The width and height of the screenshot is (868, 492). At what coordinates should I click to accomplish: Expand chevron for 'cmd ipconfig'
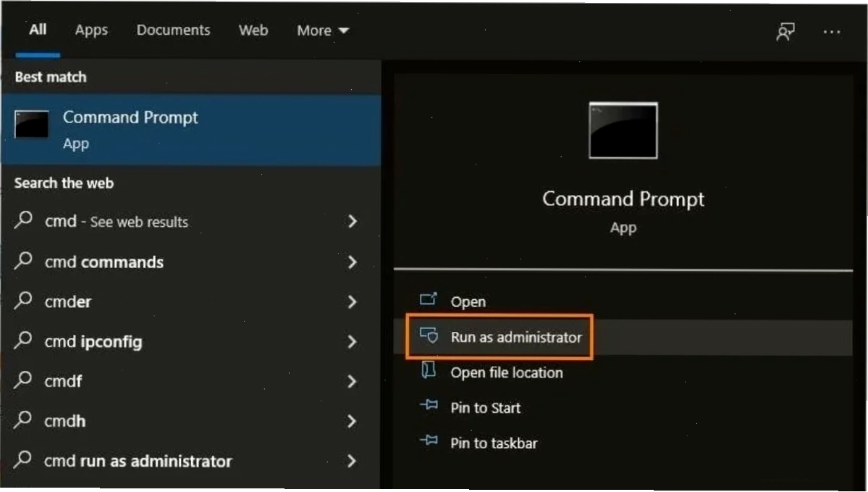(x=352, y=342)
